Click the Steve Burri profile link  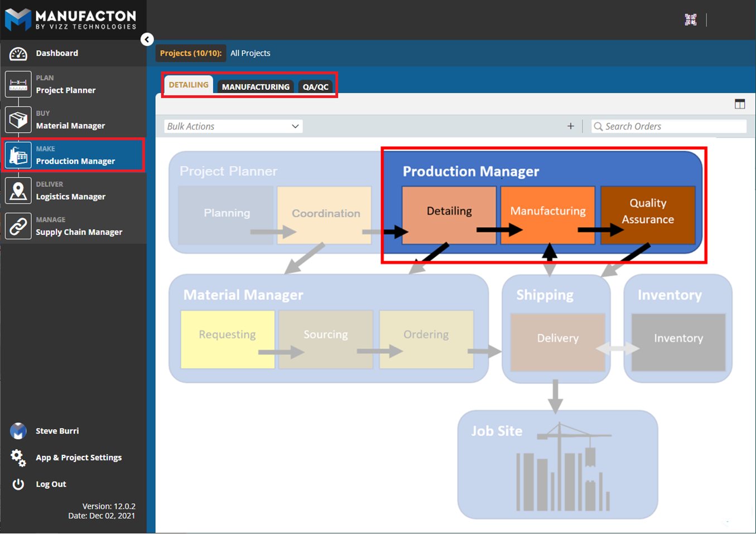57,431
